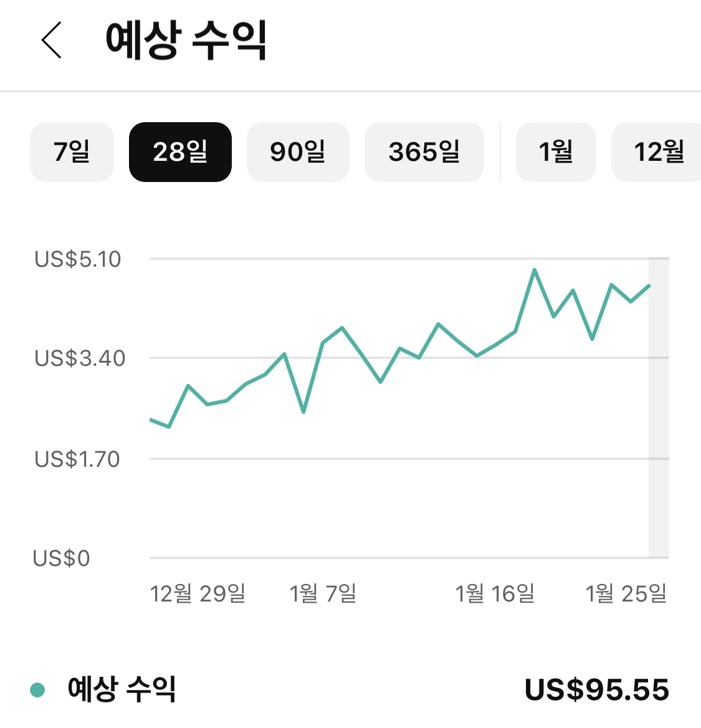Click the highlighted last-day bar on chart
This screenshot has height=728, width=701.
[x=659, y=407]
